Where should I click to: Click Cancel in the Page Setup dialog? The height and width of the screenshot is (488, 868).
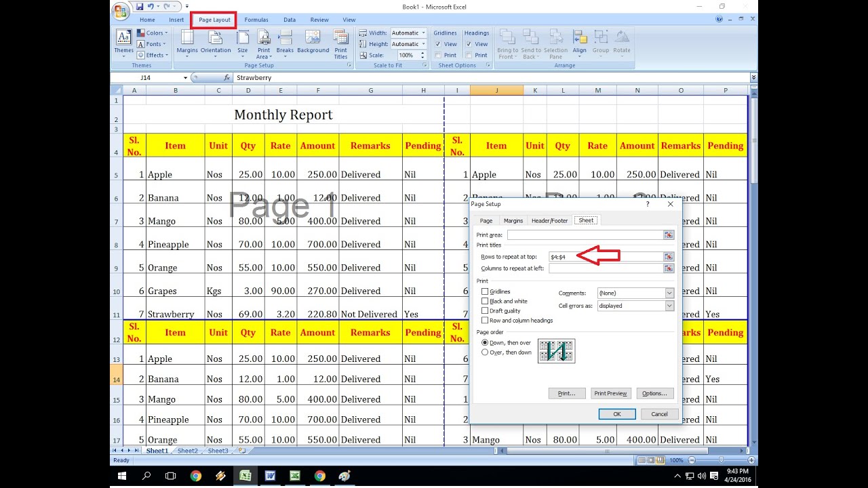coord(660,414)
